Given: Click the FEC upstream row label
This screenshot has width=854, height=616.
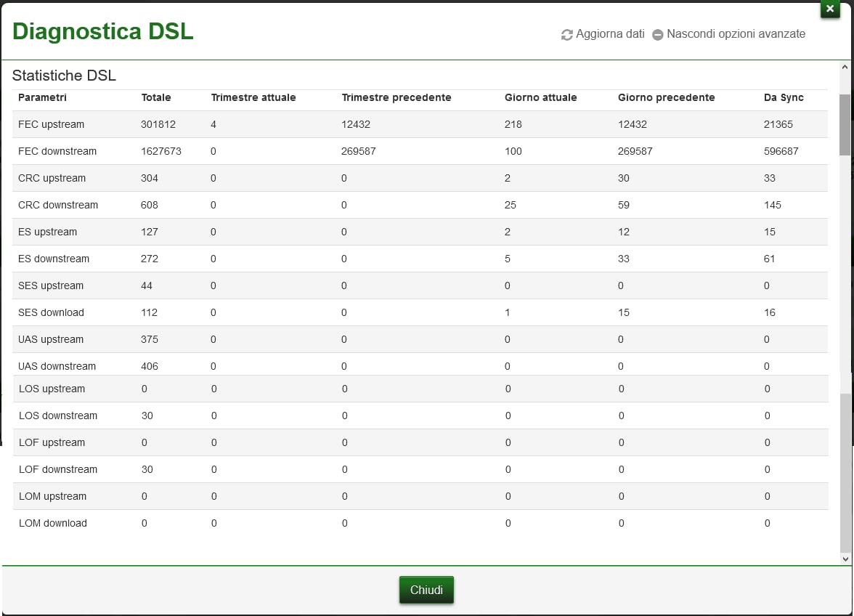Looking at the screenshot, I should click(x=51, y=124).
